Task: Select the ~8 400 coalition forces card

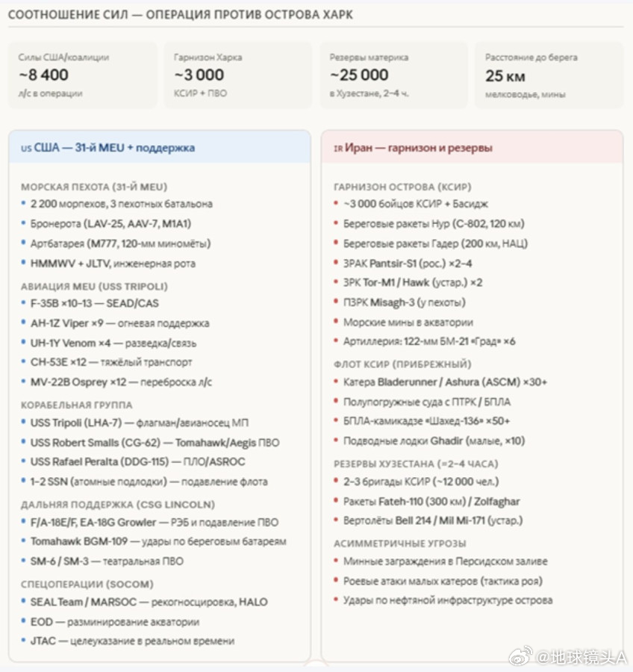Action: (83, 75)
